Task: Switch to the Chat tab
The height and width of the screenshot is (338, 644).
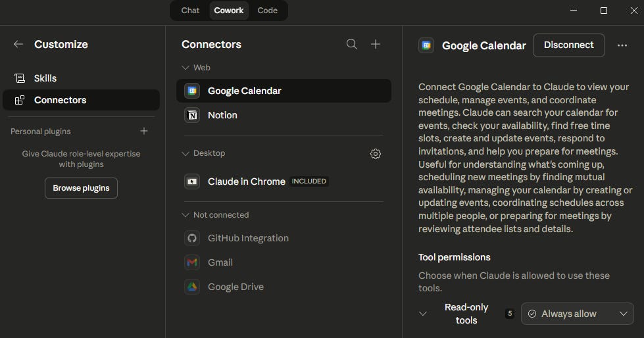Action: pyautogui.click(x=190, y=11)
